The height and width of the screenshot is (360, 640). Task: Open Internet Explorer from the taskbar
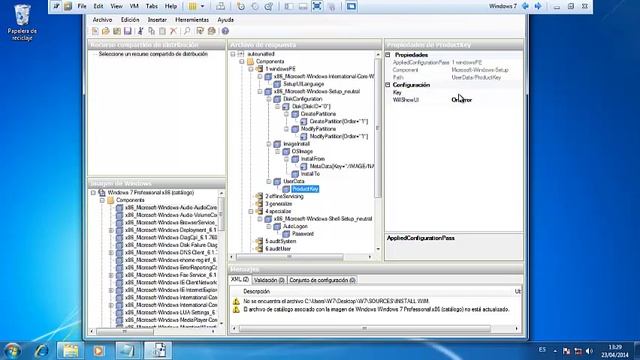pos(42,351)
